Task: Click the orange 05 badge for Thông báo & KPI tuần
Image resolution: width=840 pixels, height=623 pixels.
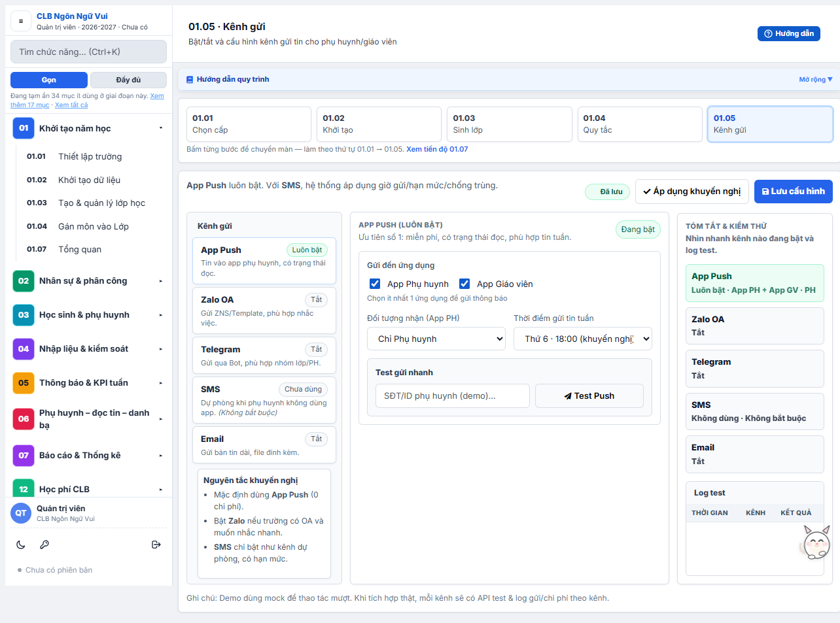Action: [x=24, y=383]
